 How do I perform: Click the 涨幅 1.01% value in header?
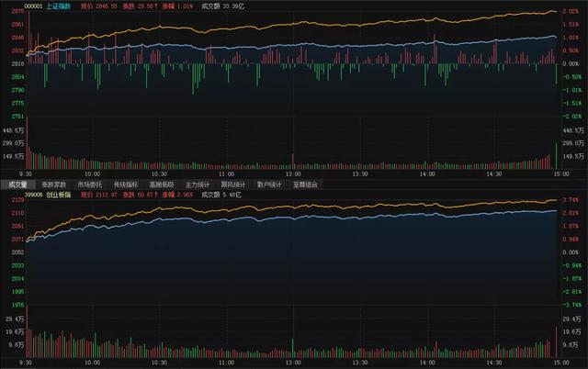[x=177, y=6]
